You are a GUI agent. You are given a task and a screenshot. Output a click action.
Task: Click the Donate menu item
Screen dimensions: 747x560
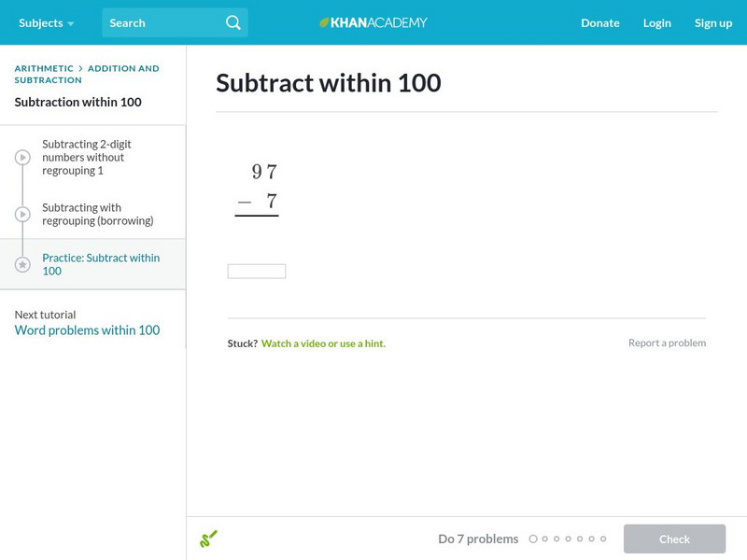[599, 22]
